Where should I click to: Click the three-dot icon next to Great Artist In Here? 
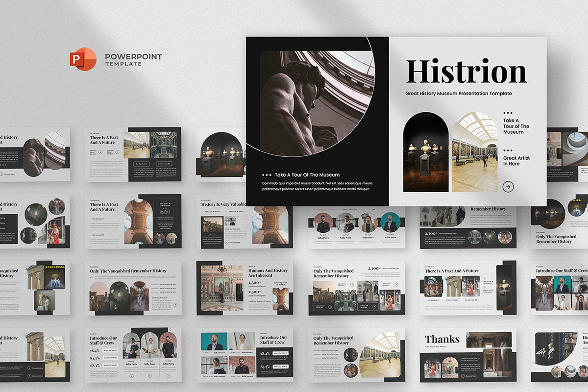tap(507, 149)
